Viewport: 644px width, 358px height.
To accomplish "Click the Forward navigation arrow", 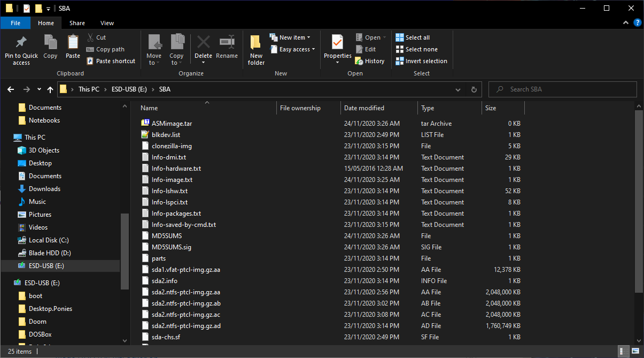I will point(27,89).
